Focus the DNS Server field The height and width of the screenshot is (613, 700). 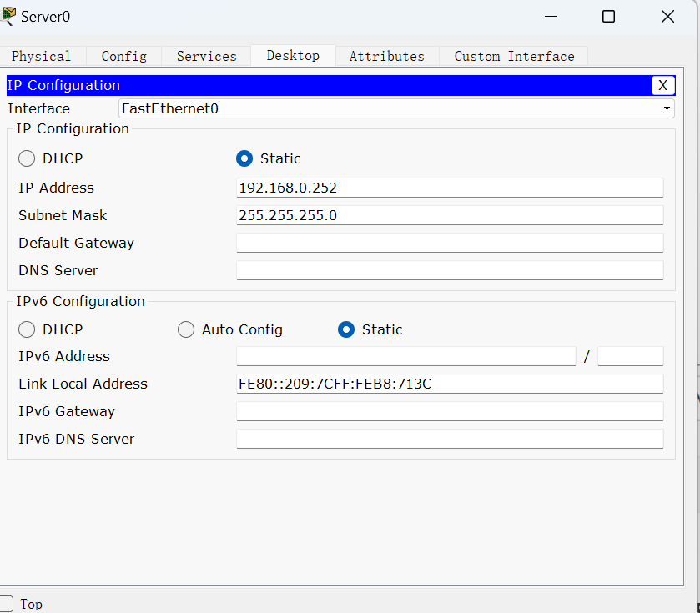click(x=450, y=270)
